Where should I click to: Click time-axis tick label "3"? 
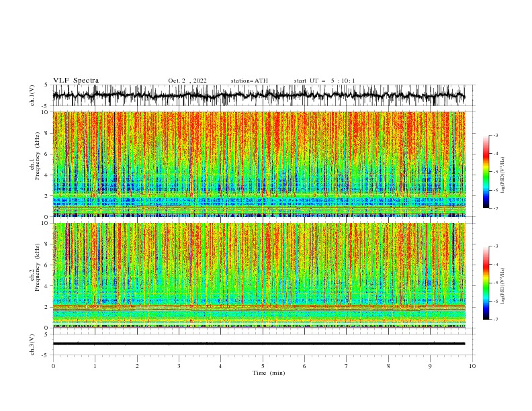[179, 366]
